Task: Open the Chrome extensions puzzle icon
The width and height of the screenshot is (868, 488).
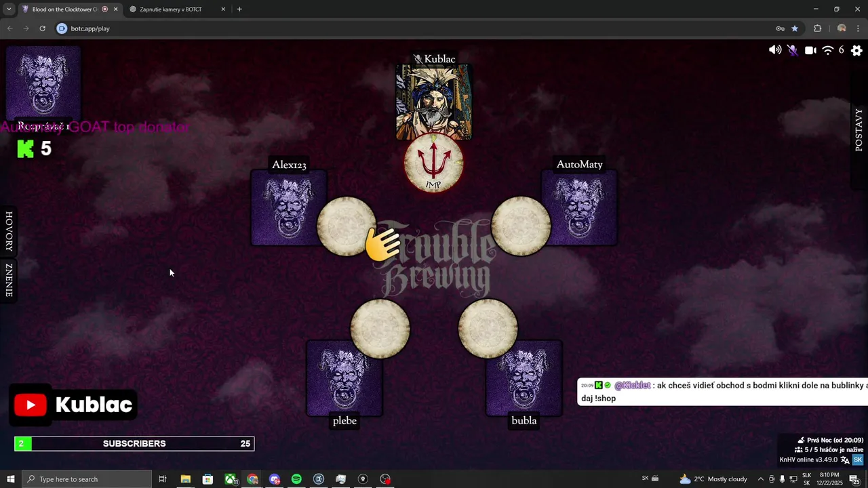Action: tap(817, 28)
